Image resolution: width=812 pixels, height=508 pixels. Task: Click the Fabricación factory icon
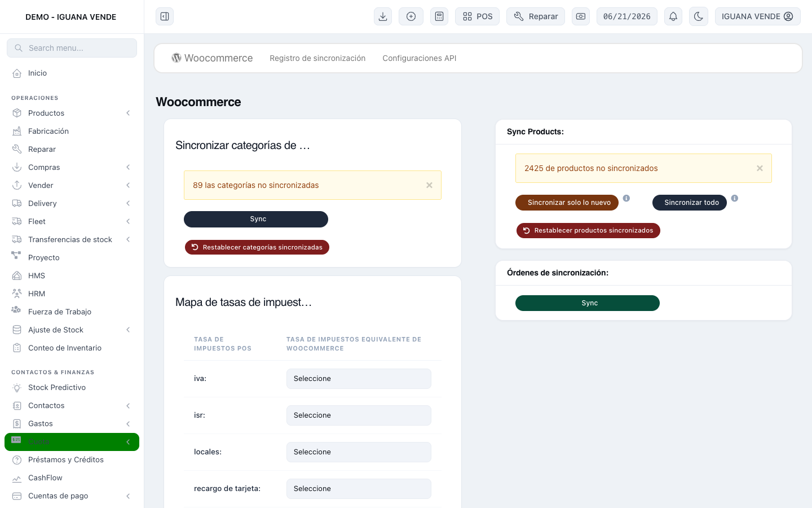pyautogui.click(x=17, y=131)
